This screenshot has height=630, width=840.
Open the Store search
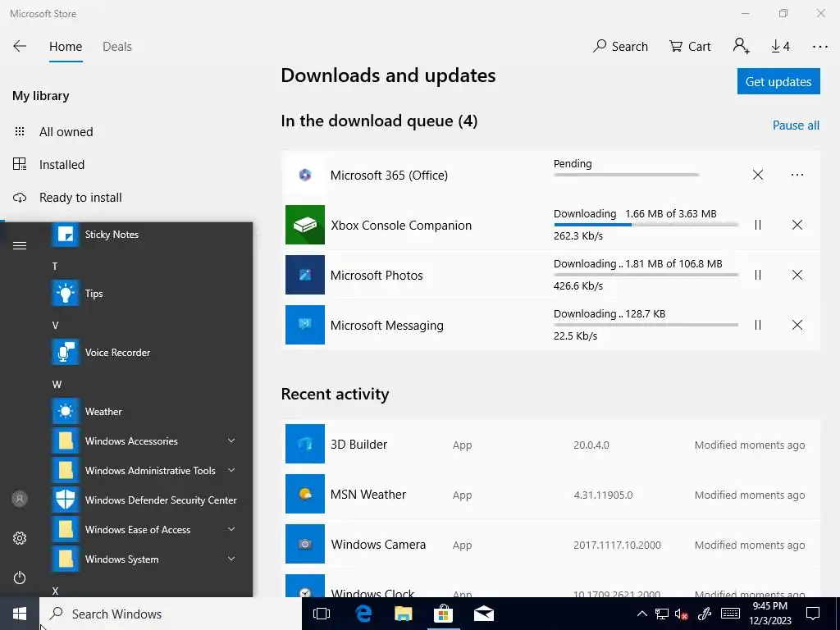pos(620,47)
